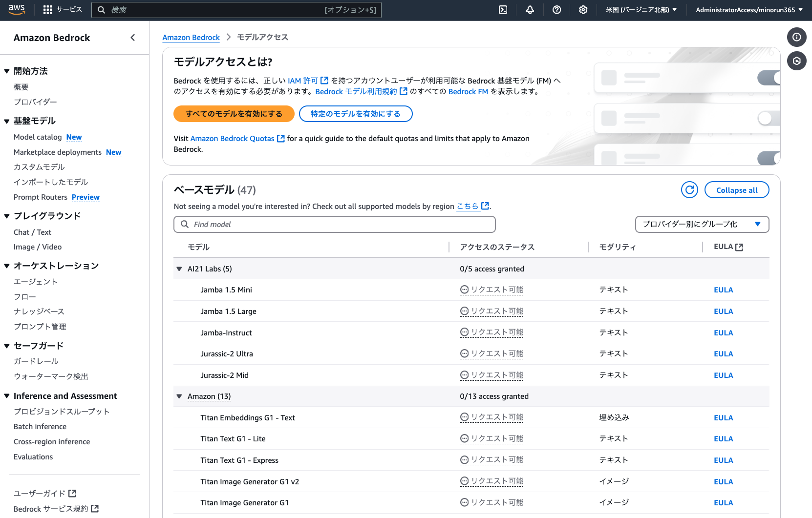Open プロンプト管理 in the sidebar

tap(40, 327)
